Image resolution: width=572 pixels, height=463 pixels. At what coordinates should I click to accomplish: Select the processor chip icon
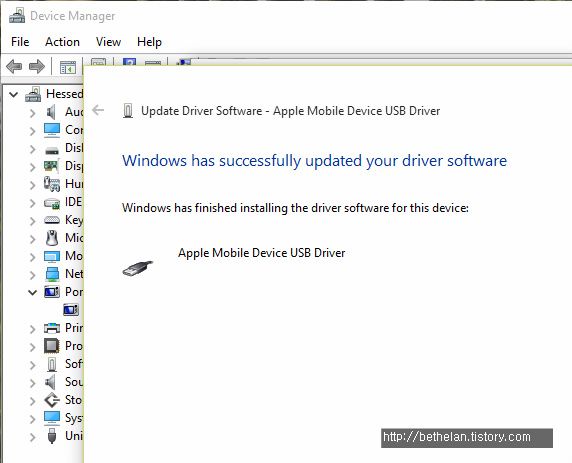point(52,346)
